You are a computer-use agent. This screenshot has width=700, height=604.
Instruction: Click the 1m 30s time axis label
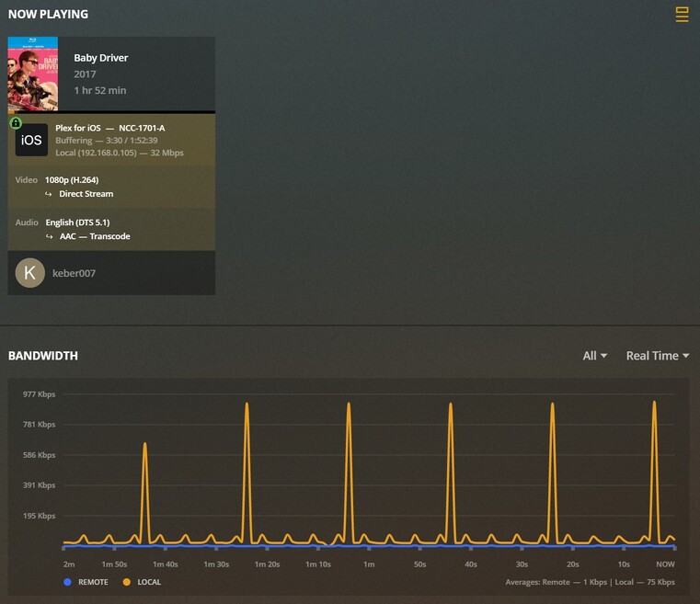click(216, 564)
